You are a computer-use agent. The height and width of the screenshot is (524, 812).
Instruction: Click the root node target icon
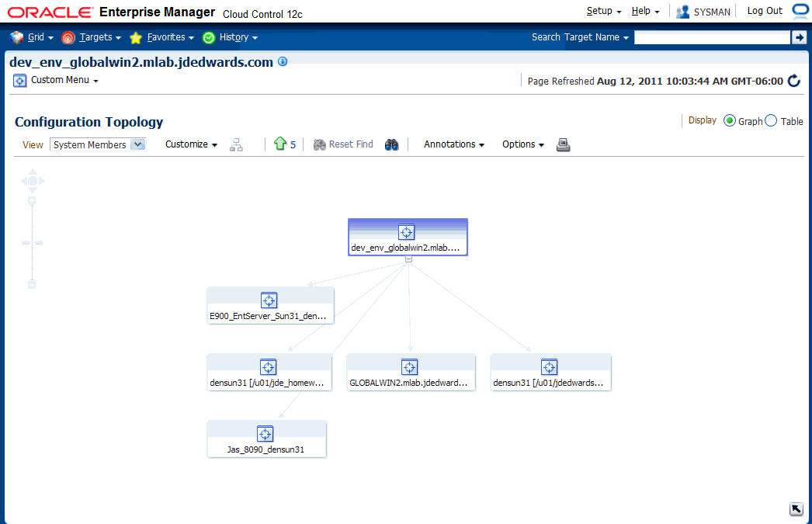(x=407, y=232)
